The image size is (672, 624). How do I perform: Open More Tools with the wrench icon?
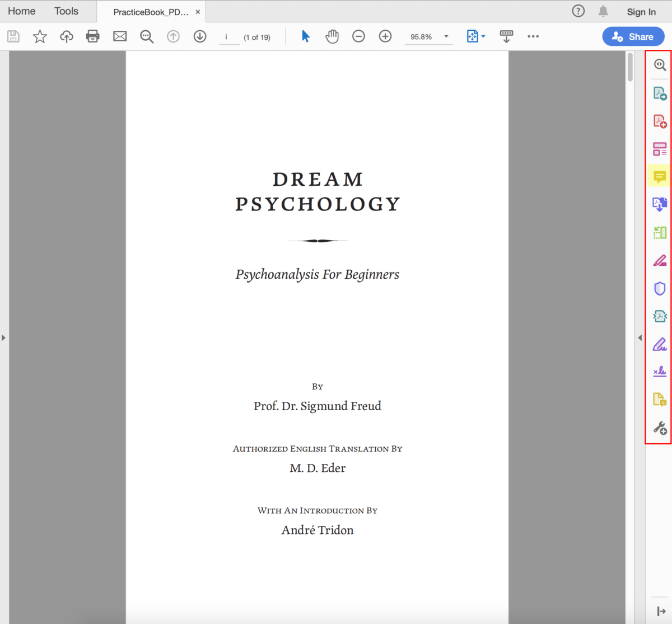click(660, 428)
